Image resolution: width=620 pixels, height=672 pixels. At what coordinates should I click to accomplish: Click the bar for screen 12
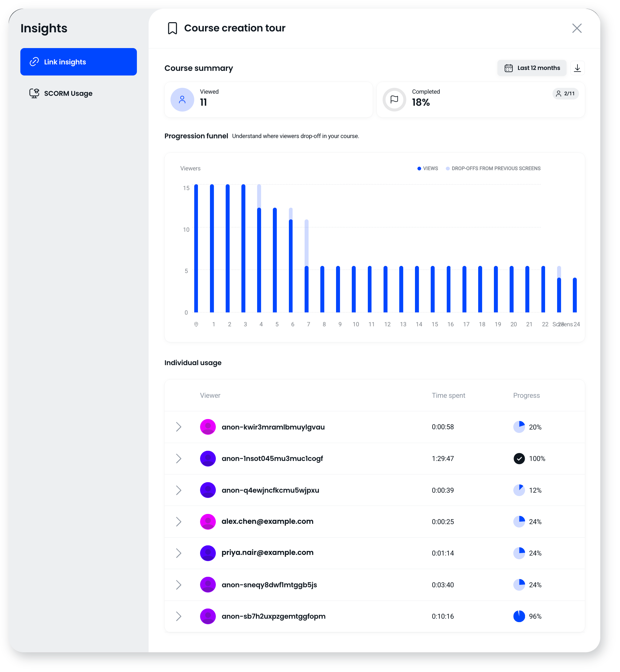(385, 289)
